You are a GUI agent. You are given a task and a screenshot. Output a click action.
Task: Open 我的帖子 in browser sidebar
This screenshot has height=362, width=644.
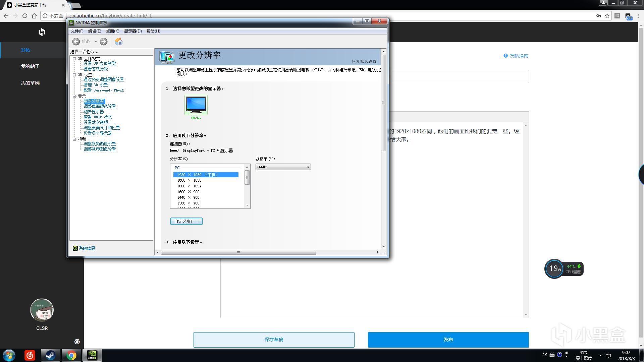pyautogui.click(x=30, y=66)
